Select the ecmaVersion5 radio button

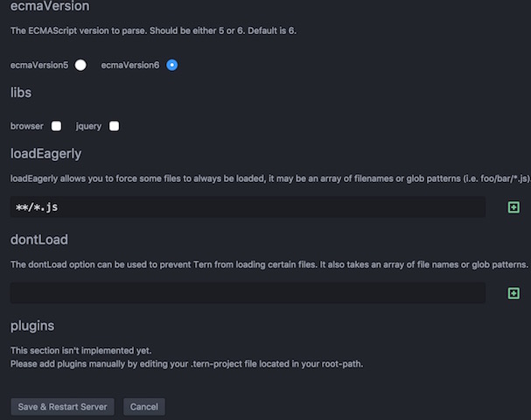[80, 65]
